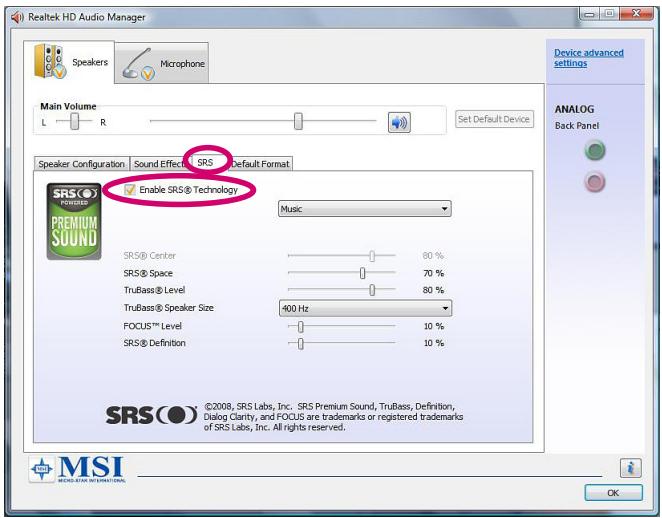Click the SRS Definition slider handle
The image size is (662, 518).
coord(301,343)
